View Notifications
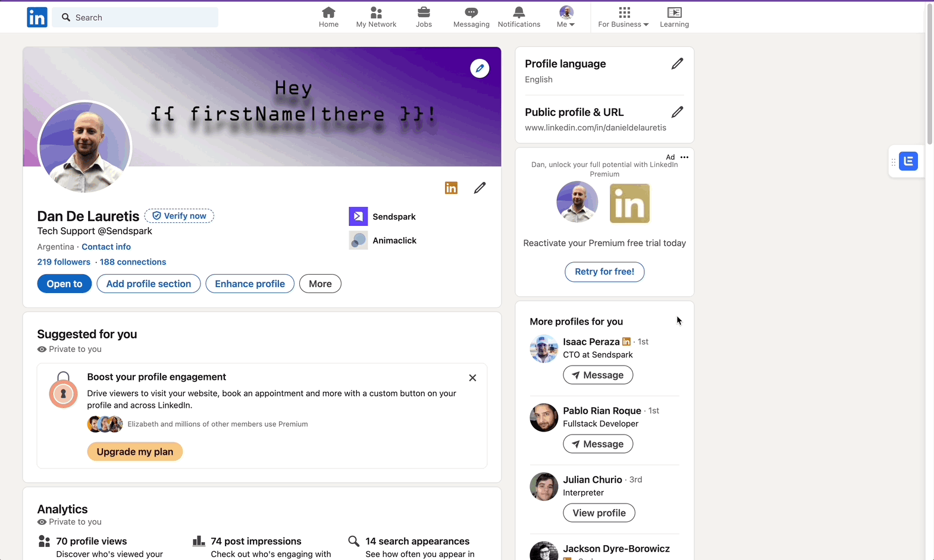This screenshot has width=934, height=560. [519, 17]
